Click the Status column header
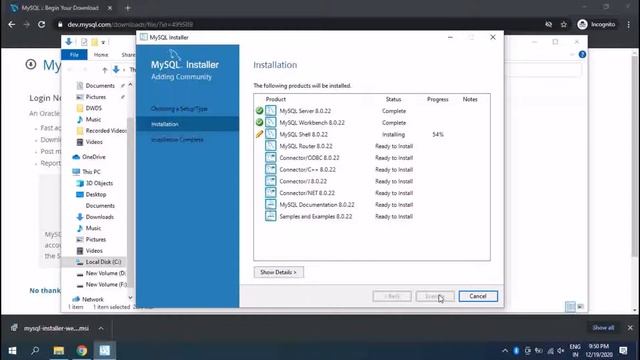The image size is (640, 360). tap(393, 99)
